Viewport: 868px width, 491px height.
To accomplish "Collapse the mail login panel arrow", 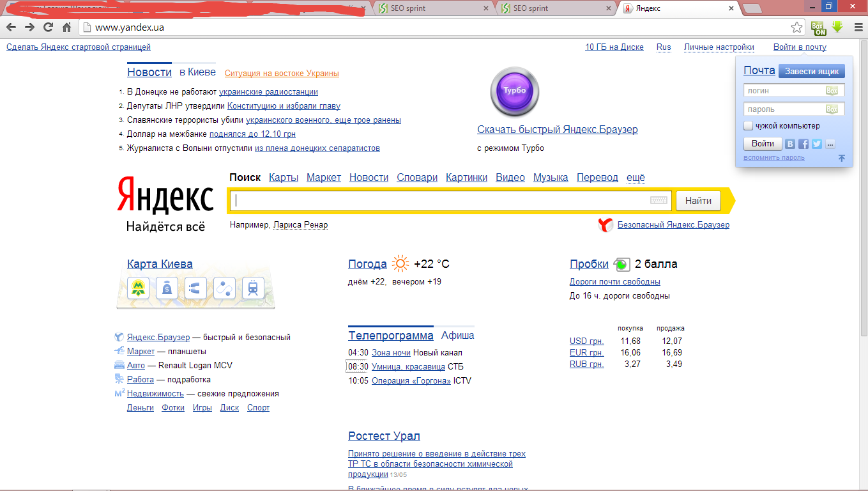I will (842, 158).
